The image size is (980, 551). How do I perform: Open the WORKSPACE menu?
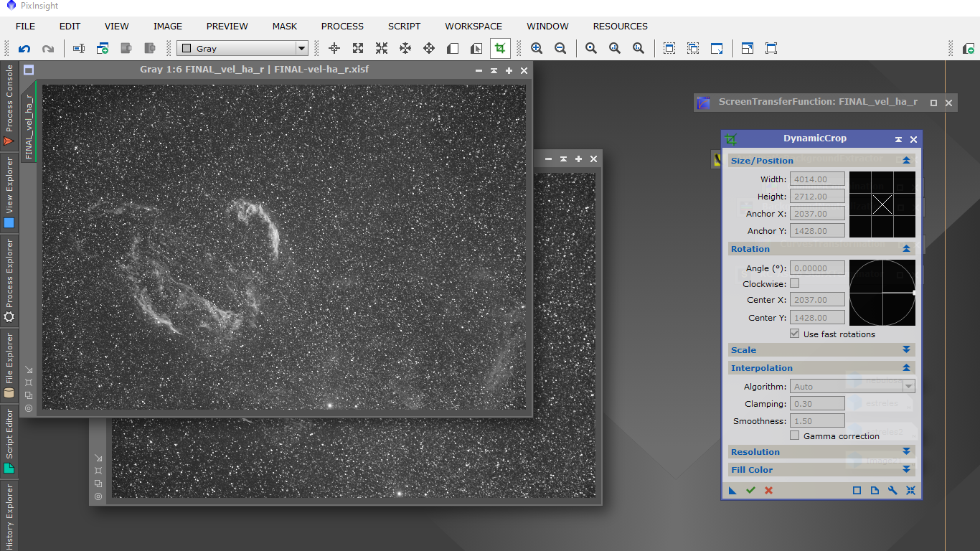(x=473, y=26)
